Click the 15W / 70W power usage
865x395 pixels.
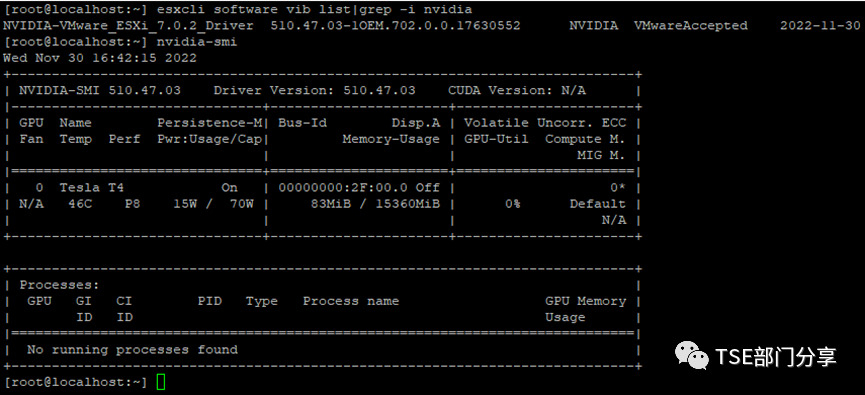pos(213,204)
